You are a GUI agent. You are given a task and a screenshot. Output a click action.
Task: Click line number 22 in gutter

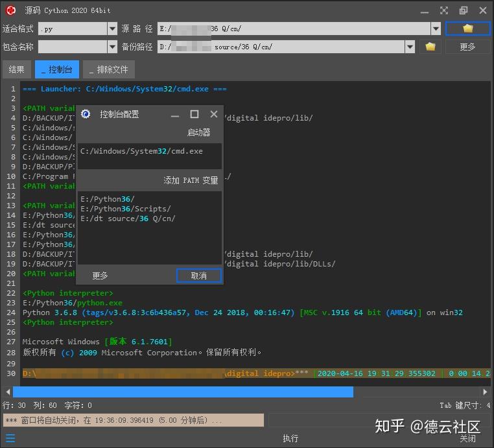(x=11, y=293)
